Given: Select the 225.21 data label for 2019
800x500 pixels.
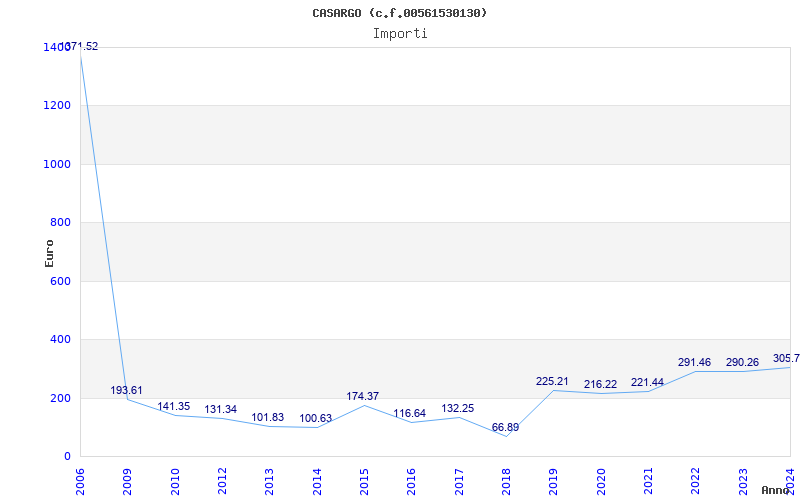Looking at the screenshot, I should coord(552,382).
